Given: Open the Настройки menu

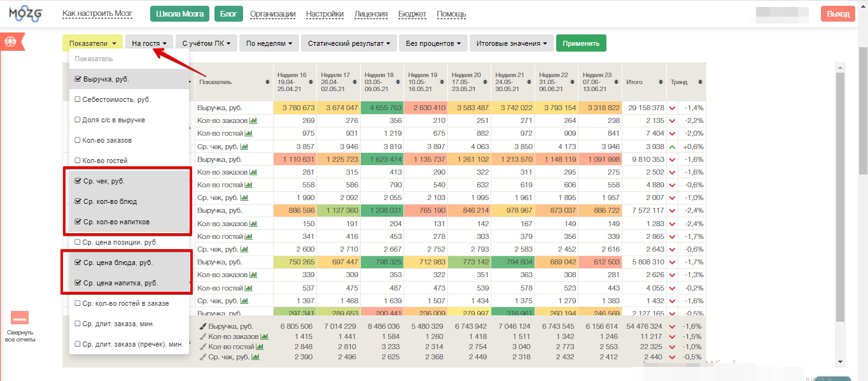Looking at the screenshot, I should pyautogui.click(x=325, y=14).
